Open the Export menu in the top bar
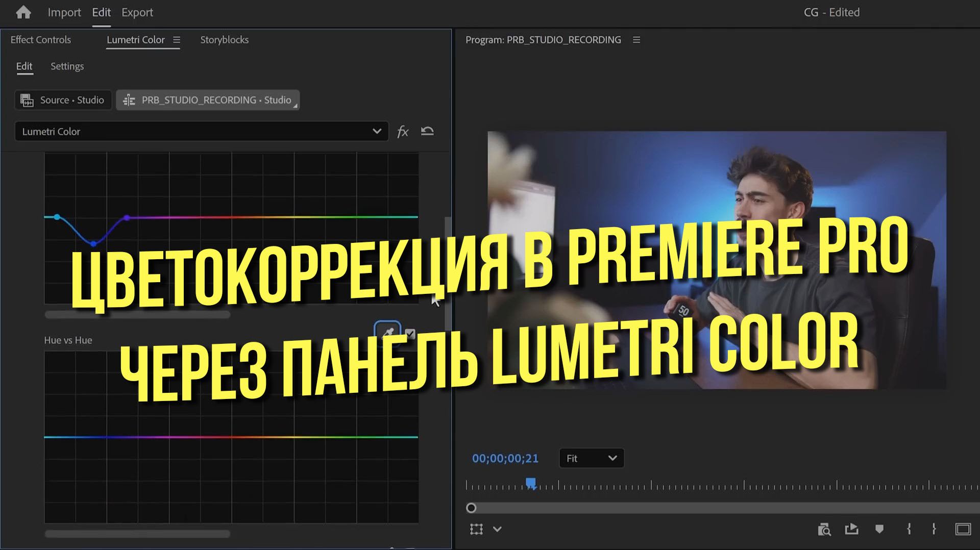 (137, 12)
